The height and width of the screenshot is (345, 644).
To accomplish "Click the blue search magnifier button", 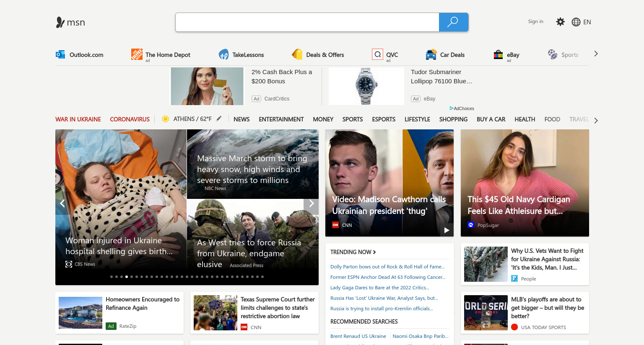I will tap(453, 22).
